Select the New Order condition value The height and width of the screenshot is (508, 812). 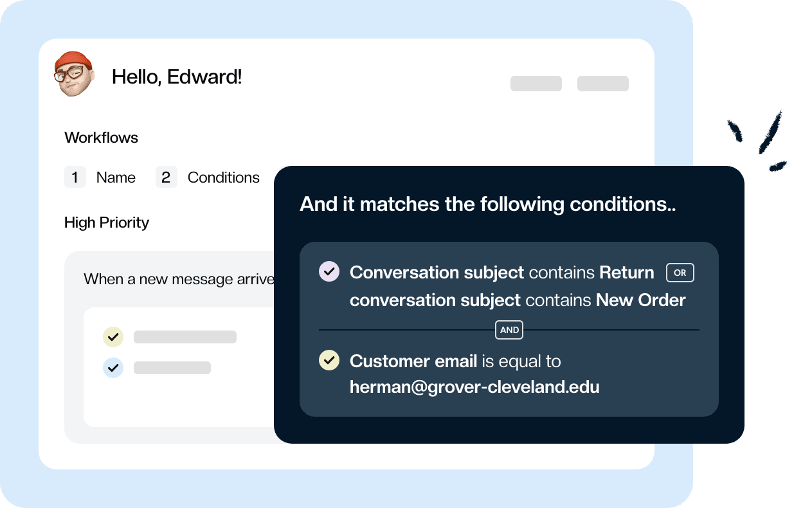pyautogui.click(x=640, y=300)
